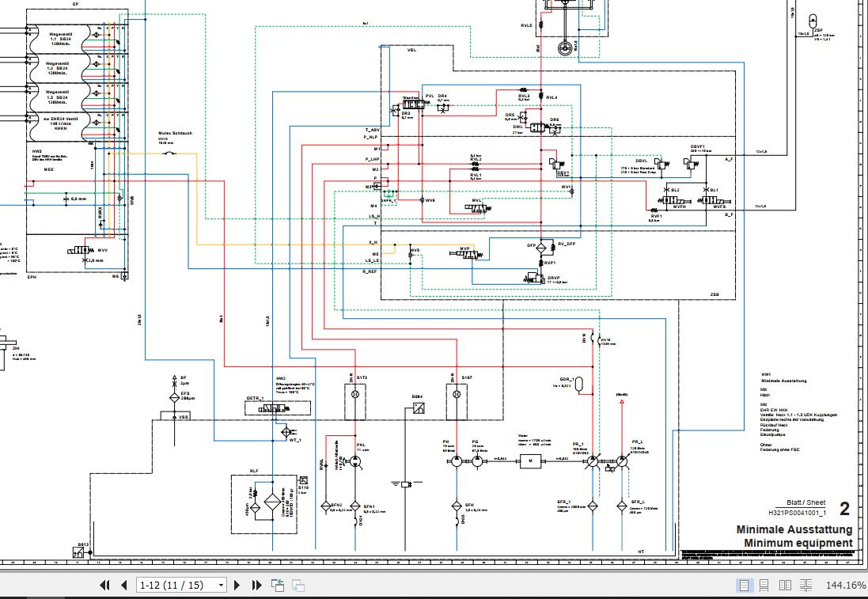
Task: Click the S173 sensor symbol
Action: coord(355,393)
